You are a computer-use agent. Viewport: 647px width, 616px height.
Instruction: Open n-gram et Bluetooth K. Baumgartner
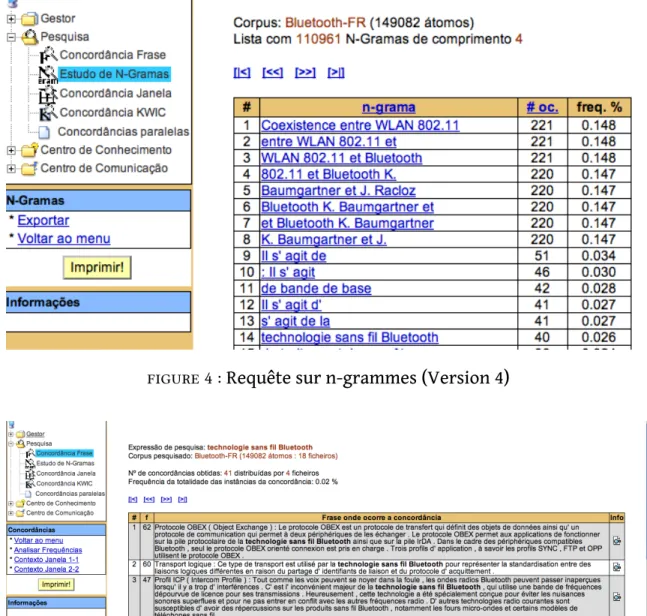point(347,223)
